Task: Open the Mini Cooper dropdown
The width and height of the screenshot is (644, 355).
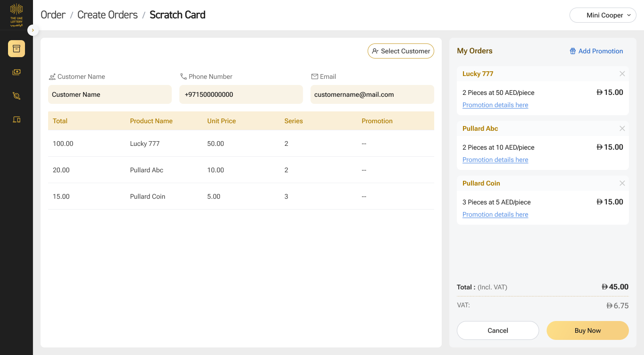Action: coord(603,15)
